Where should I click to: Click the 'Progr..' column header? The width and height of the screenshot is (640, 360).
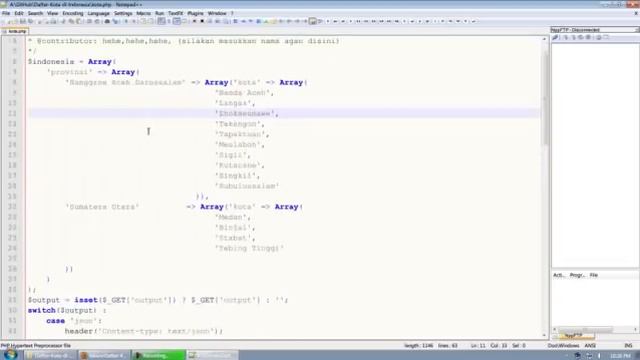577,276
